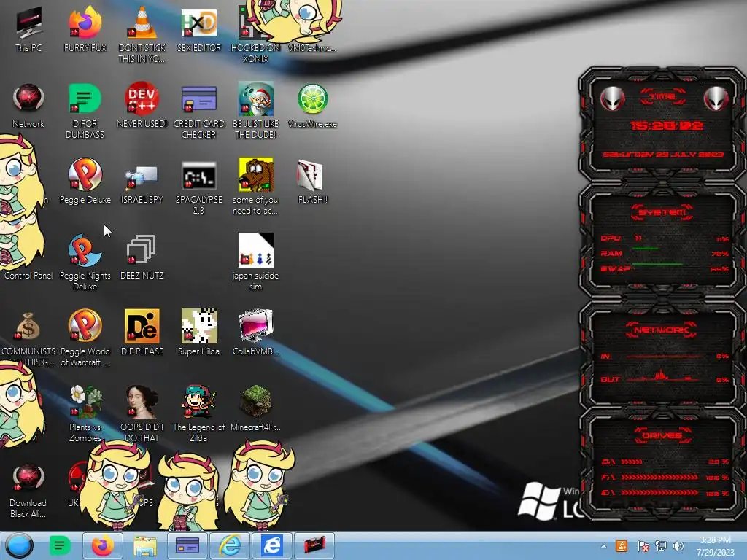Click the IN traffic graph in the Network widget
747x560 pixels.
click(665, 356)
